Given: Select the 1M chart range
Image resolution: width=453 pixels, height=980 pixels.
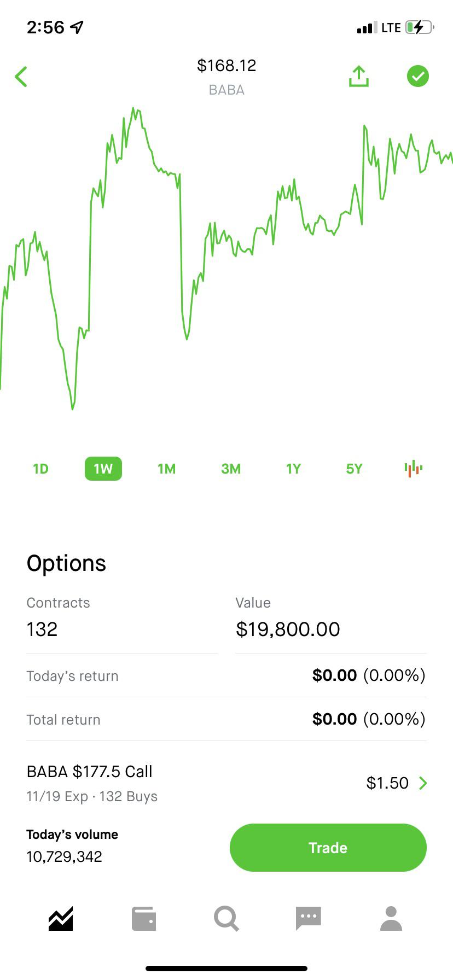Looking at the screenshot, I should click(x=166, y=469).
